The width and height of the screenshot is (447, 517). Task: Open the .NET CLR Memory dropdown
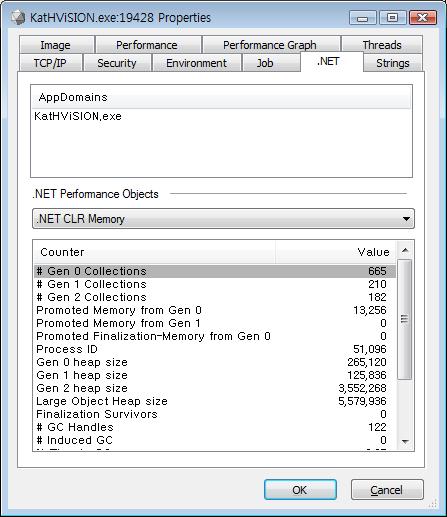223,219
